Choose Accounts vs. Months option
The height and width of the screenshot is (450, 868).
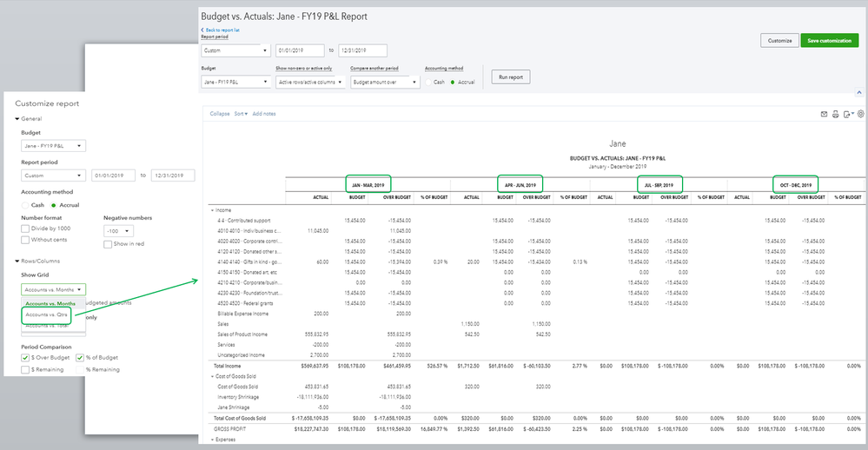click(x=50, y=303)
